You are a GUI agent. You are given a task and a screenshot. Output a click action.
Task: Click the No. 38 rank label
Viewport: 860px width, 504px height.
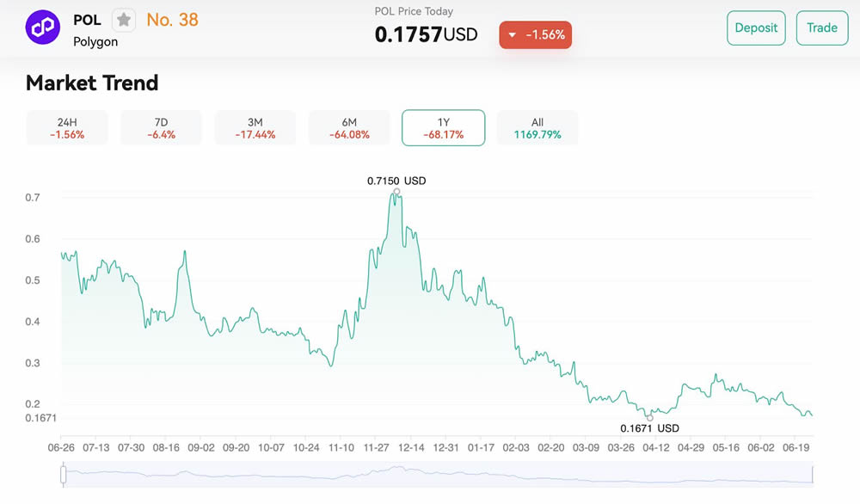(x=172, y=20)
